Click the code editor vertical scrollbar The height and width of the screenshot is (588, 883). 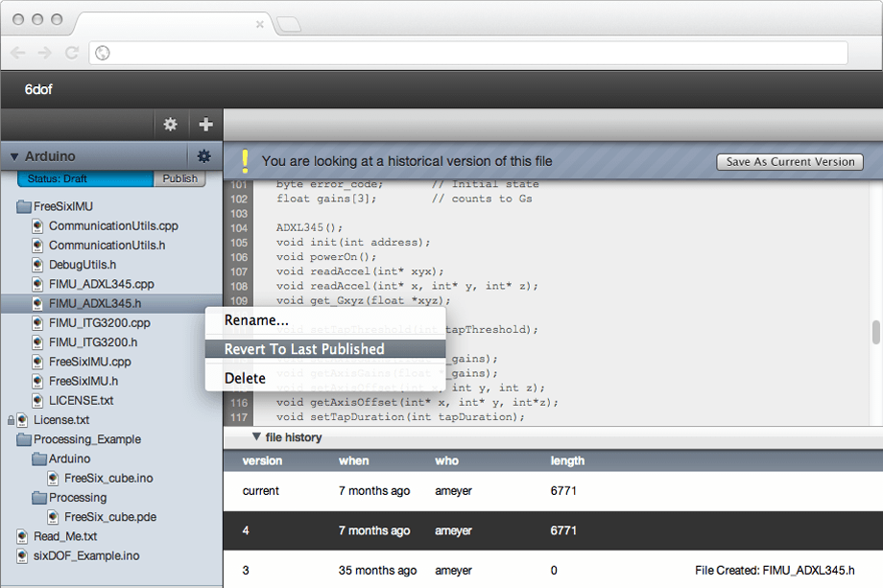[x=875, y=332]
